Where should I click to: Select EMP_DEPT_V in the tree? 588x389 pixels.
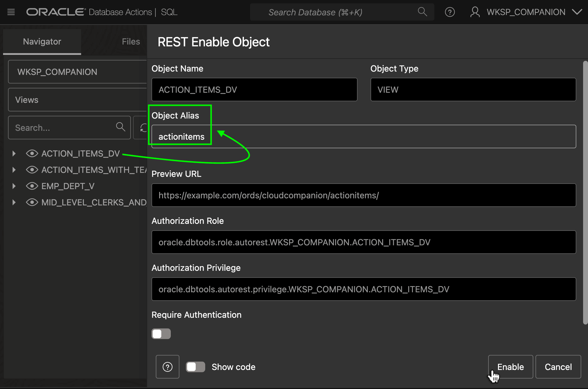click(68, 186)
